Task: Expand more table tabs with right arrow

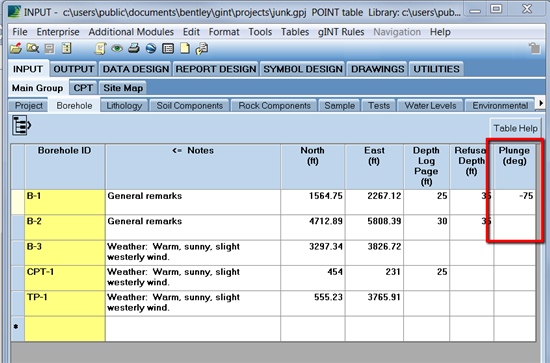Action: tap(541, 103)
